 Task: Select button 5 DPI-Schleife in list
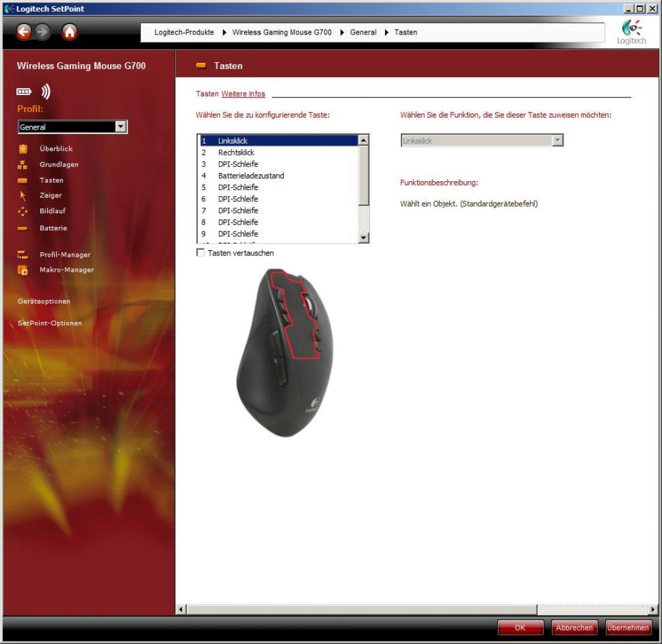click(x=279, y=187)
